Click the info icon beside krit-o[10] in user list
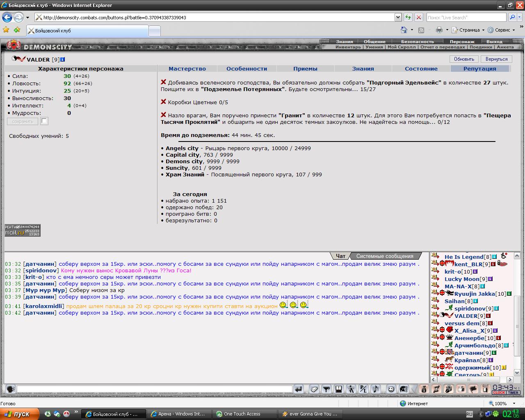The height and width of the screenshot is (420, 525). pyautogui.click(x=475, y=272)
